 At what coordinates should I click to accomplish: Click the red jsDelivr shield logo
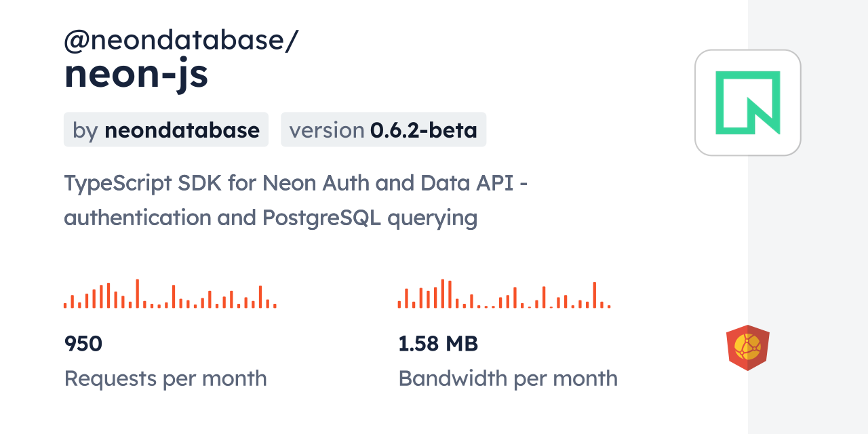tap(748, 348)
